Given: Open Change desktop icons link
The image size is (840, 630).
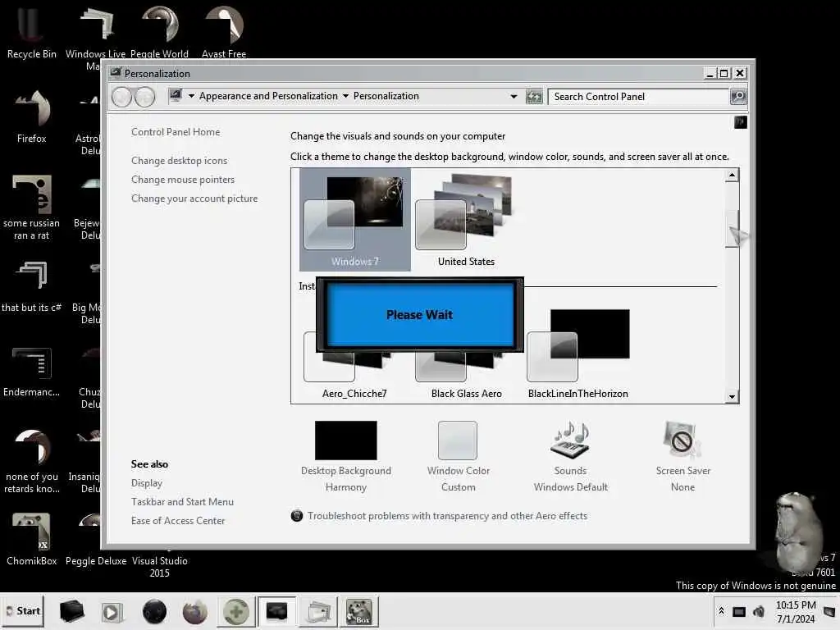Looking at the screenshot, I should pyautogui.click(x=179, y=161).
